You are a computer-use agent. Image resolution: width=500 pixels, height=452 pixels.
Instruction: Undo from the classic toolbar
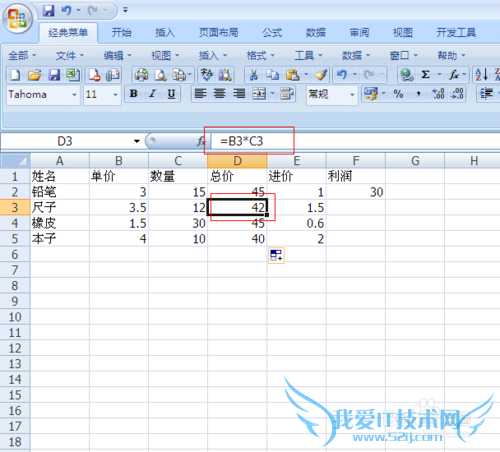coord(342,75)
